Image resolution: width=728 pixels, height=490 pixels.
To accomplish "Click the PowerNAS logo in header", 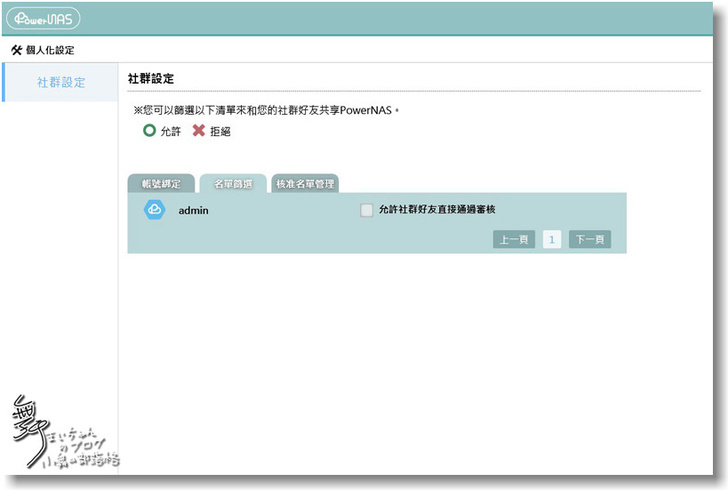I will point(43,19).
